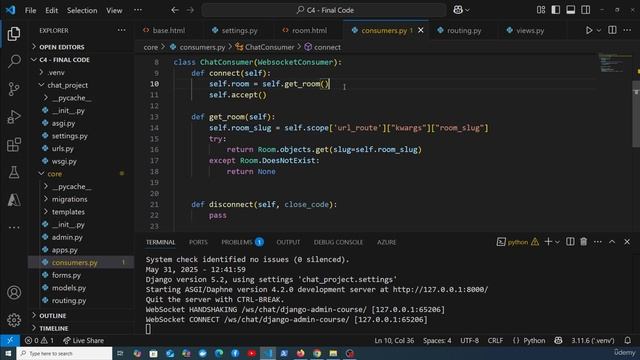This screenshot has width=640, height=360.
Task: Open the Azure view in activity bar
Action: [x=14, y=200]
